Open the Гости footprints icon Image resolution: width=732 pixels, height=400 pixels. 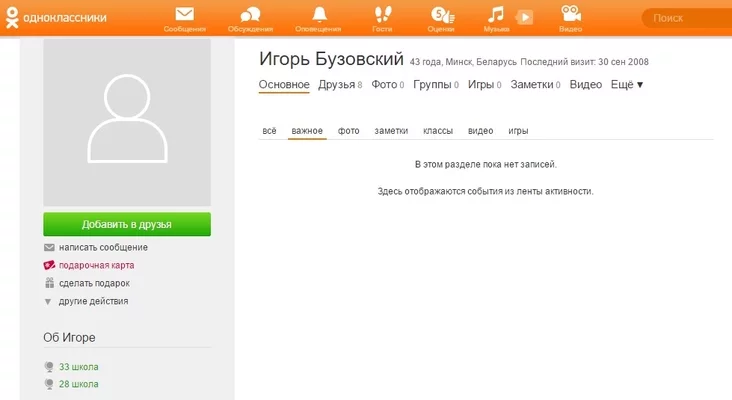click(x=383, y=15)
